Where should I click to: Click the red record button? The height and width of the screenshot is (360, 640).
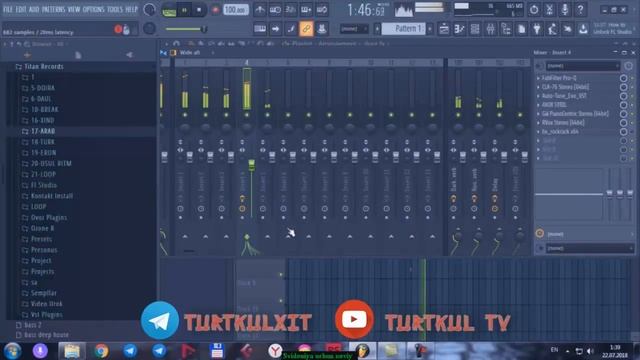tap(215, 10)
